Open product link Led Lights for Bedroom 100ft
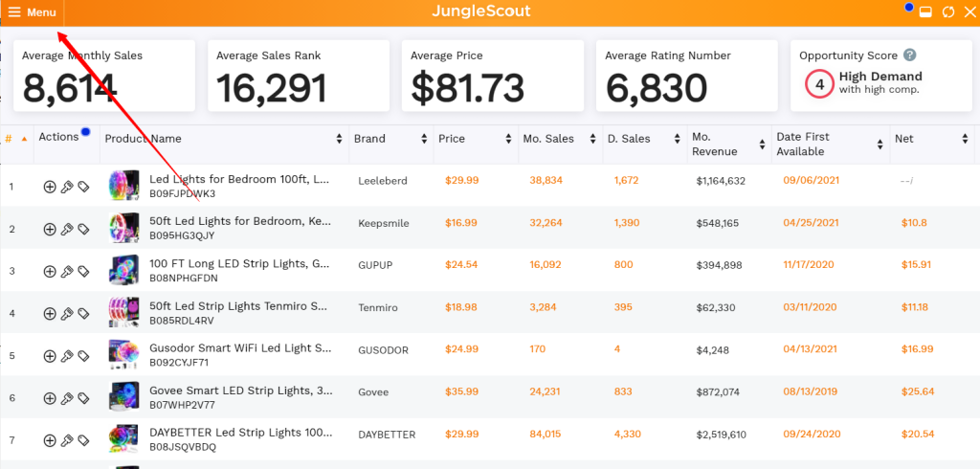The image size is (980, 469). [240, 180]
